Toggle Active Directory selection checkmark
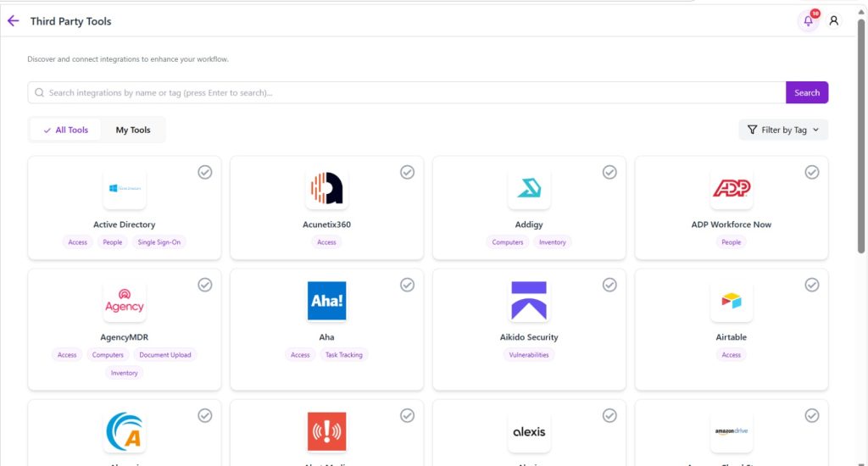 point(205,172)
